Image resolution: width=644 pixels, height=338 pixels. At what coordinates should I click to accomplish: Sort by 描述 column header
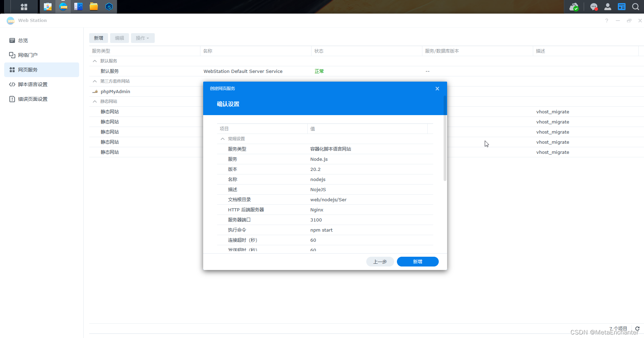point(585,51)
